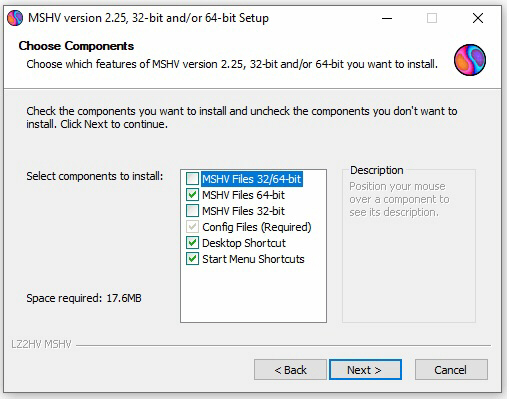Check the MSHV Files 32-bit checkbox
This screenshot has width=509, height=399.
tap(192, 211)
